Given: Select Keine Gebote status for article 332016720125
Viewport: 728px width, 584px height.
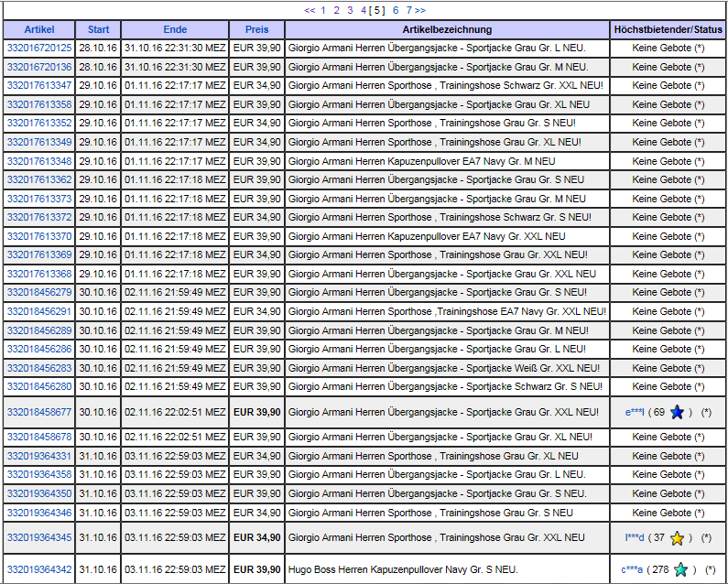Looking at the screenshot, I should (668, 48).
